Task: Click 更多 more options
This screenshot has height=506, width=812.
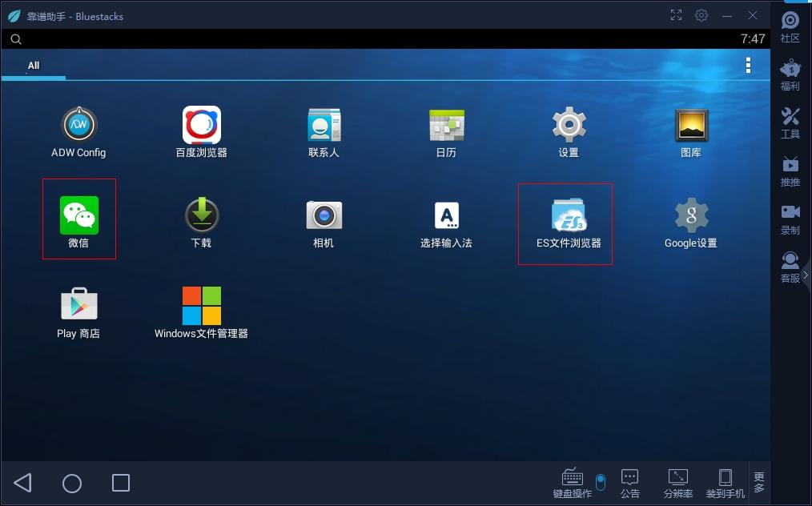Action: (x=759, y=482)
